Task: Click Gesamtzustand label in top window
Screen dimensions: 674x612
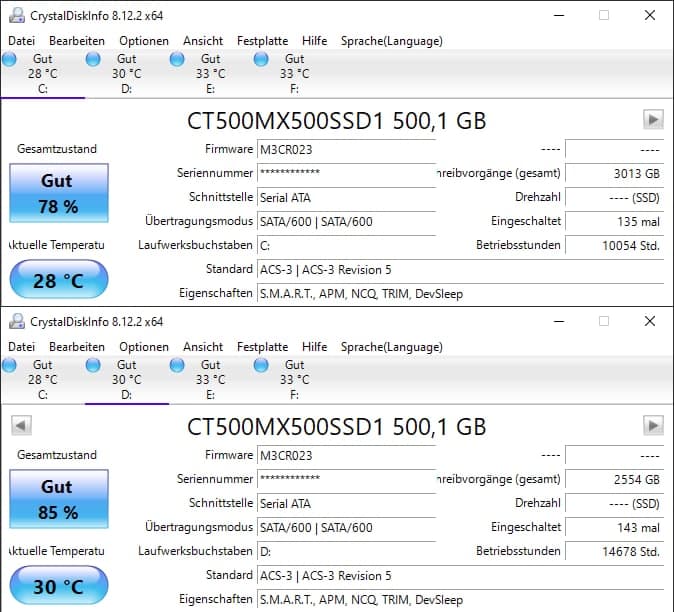Action: pos(57,149)
